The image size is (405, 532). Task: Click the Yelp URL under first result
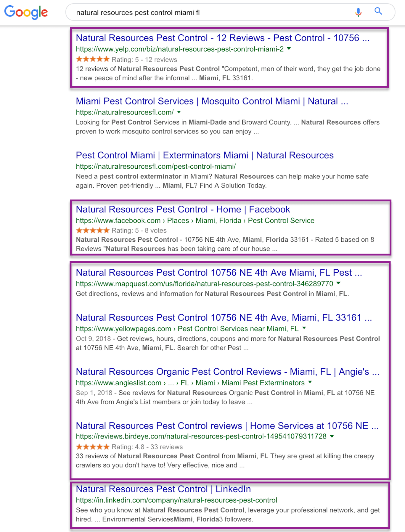tap(180, 49)
